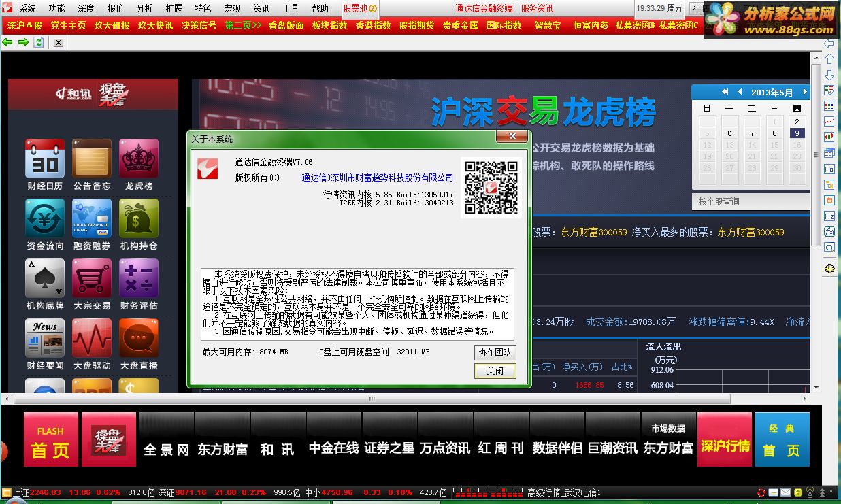Open the 大宗交易 shopping cart icon
The image size is (841, 504).
[92, 278]
